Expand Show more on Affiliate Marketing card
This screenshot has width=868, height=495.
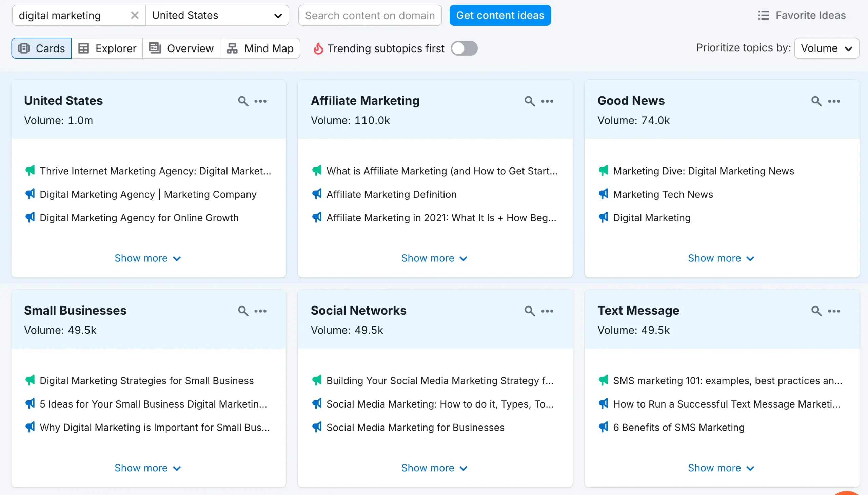[x=434, y=258]
